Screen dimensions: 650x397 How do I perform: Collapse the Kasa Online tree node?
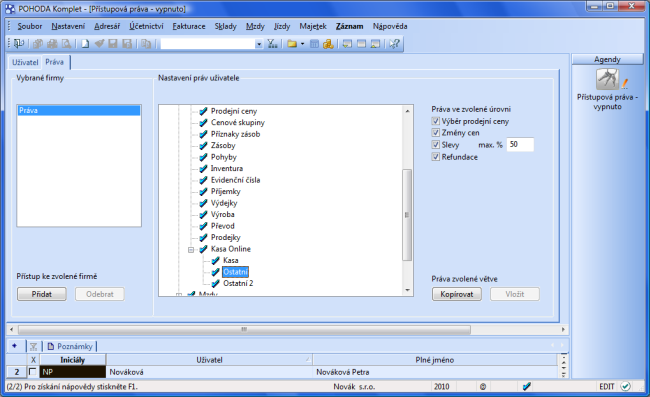click(191, 250)
